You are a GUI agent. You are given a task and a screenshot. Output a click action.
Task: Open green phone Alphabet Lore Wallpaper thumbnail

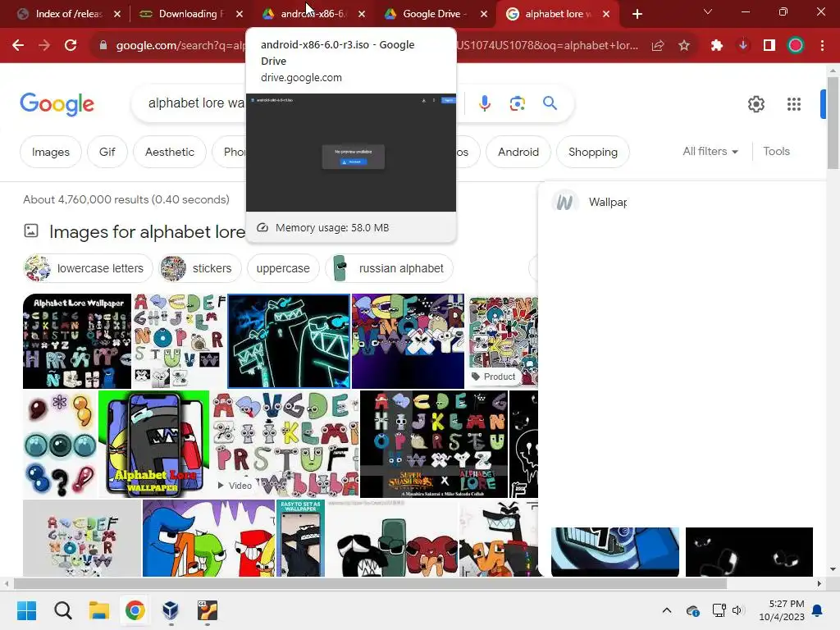click(153, 444)
